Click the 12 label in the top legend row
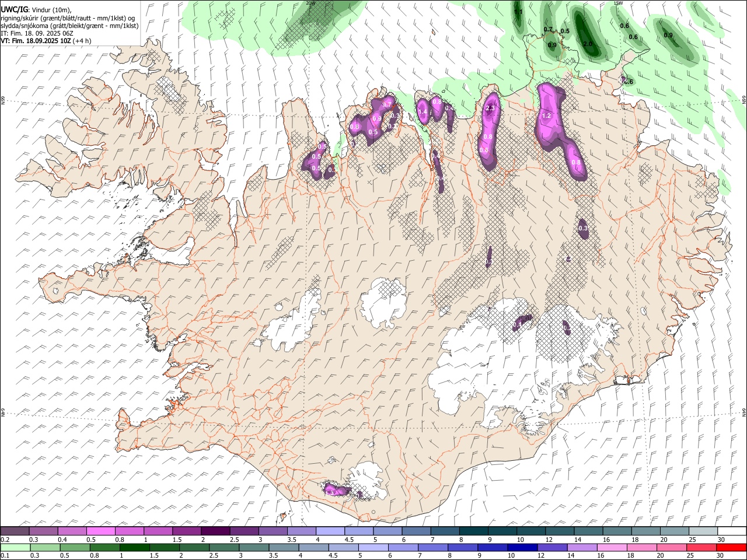Viewport: 747px width, 560px height. click(549, 540)
